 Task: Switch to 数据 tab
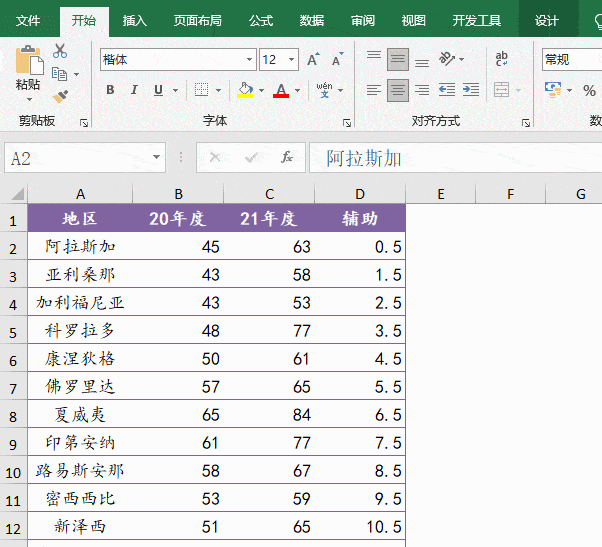[x=312, y=20]
